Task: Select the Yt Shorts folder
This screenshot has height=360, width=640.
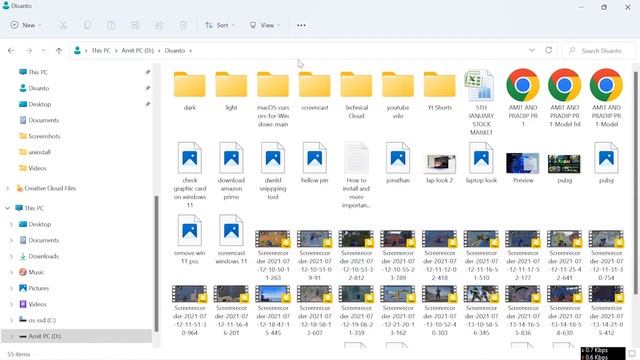Action: (440, 91)
